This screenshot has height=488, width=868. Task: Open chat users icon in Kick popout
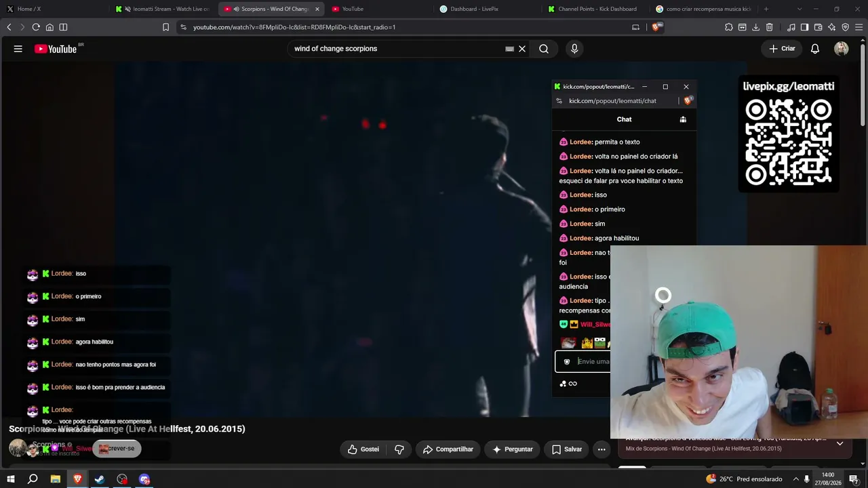point(683,119)
